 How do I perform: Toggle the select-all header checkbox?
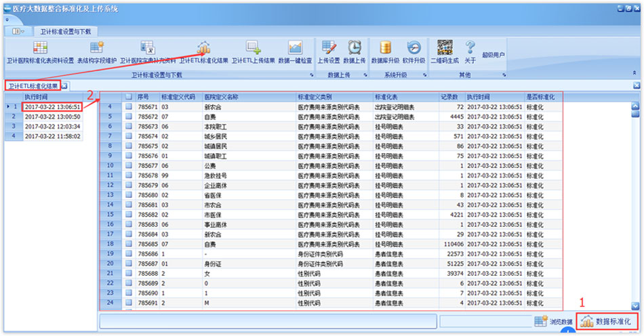click(129, 97)
